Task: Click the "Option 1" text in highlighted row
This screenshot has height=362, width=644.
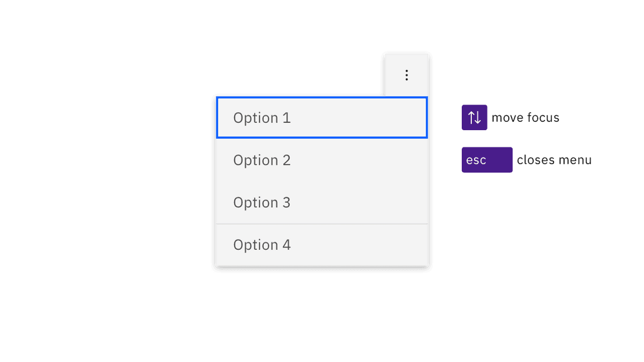Action: pos(262,118)
